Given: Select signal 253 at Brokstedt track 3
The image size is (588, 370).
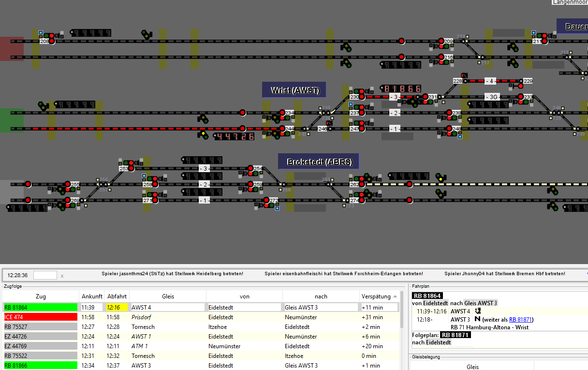Looking at the screenshot, I should (x=132, y=168).
